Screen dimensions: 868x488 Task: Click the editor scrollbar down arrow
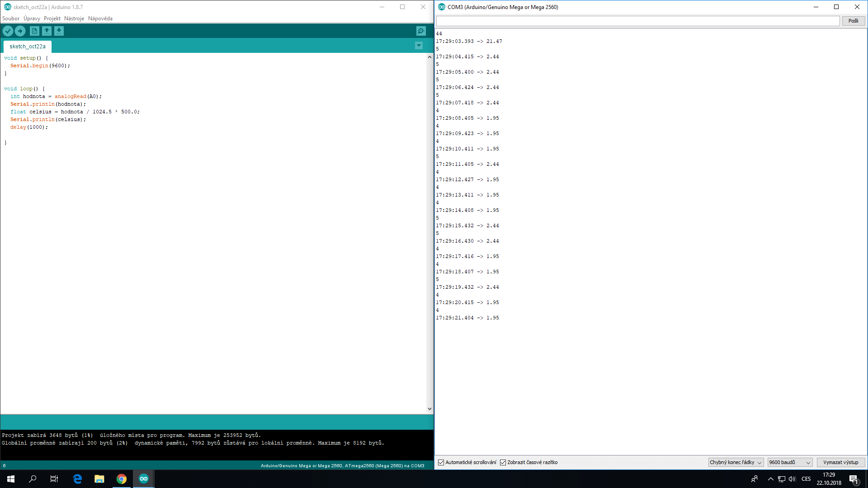[429, 409]
